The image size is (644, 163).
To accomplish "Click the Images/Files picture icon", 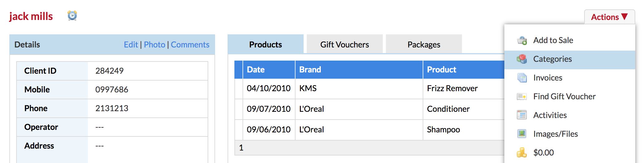I will click(522, 134).
